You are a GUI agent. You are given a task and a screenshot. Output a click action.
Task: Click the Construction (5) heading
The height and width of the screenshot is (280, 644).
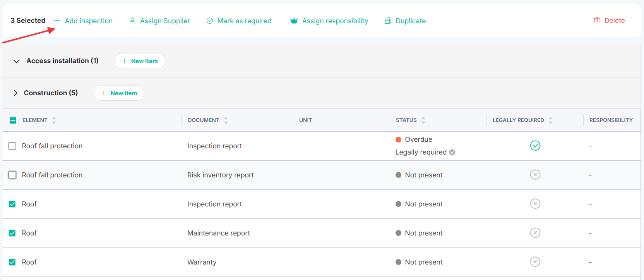pos(51,93)
